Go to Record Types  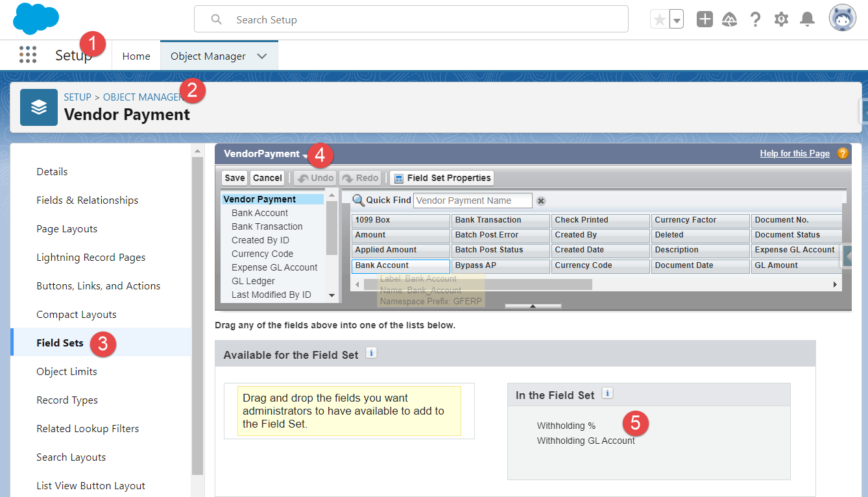click(x=67, y=400)
